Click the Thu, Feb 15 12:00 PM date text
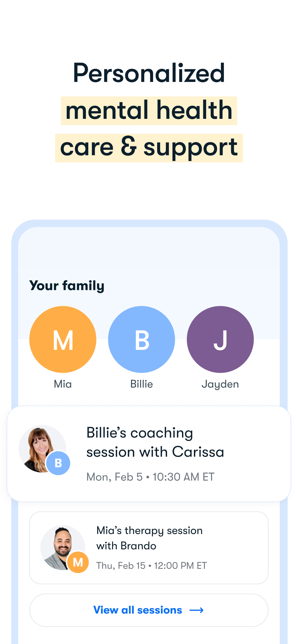This screenshot has height=644, width=298. [151, 565]
